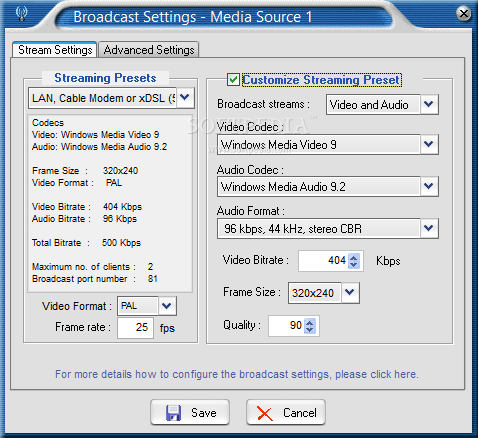This screenshot has height=438, width=478.
Task: Click 'Audio: Windows Media Audio 9.2' info line
Action: pyautogui.click(x=100, y=147)
